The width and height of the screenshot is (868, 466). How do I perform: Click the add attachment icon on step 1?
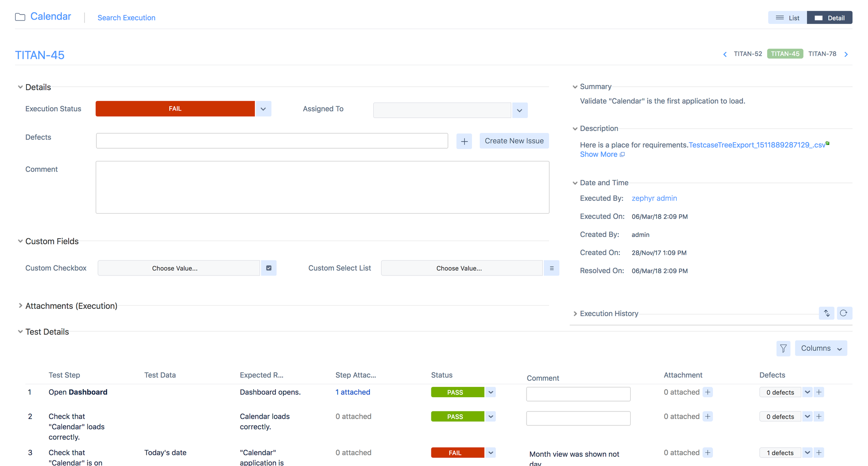click(708, 393)
